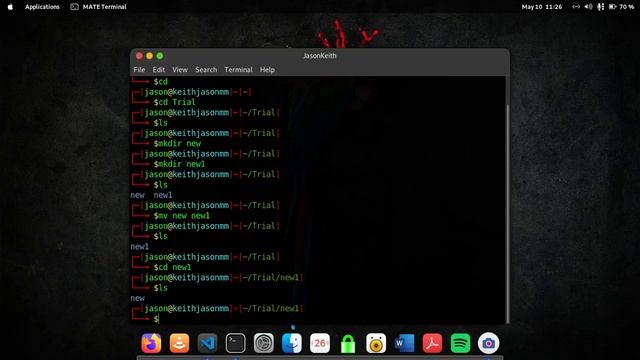Open Firefox from the dock
This screenshot has width=640, height=360.
[151, 343]
